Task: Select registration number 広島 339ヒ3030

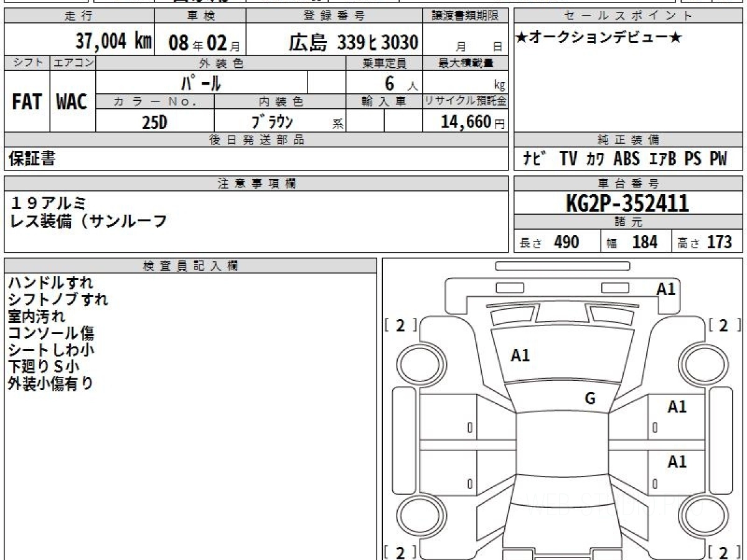Action: pos(353,42)
